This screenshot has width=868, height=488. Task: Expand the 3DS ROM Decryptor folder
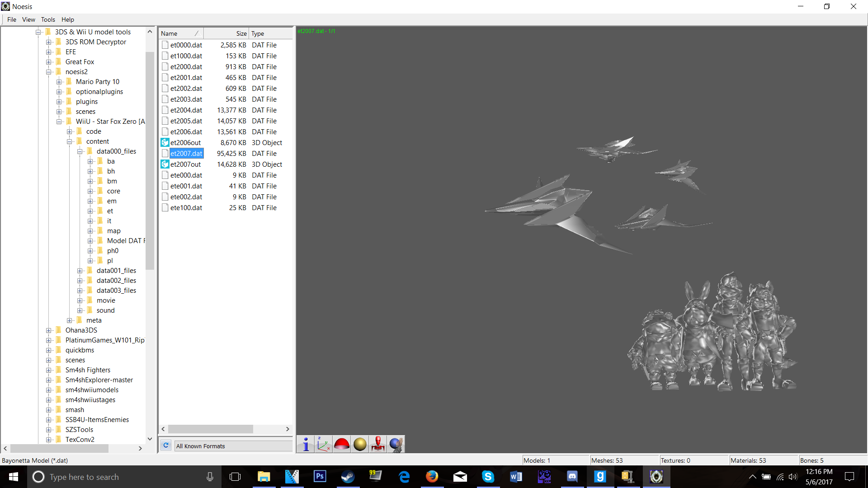click(x=49, y=42)
